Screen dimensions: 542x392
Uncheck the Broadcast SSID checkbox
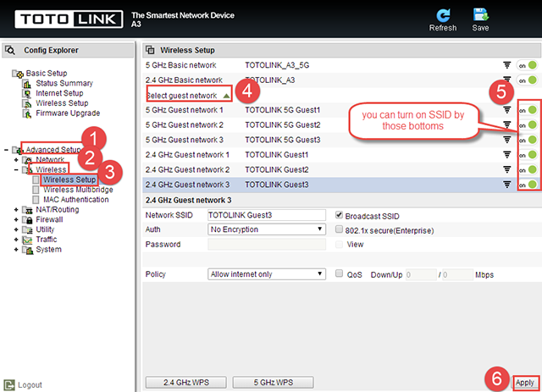[339, 215]
